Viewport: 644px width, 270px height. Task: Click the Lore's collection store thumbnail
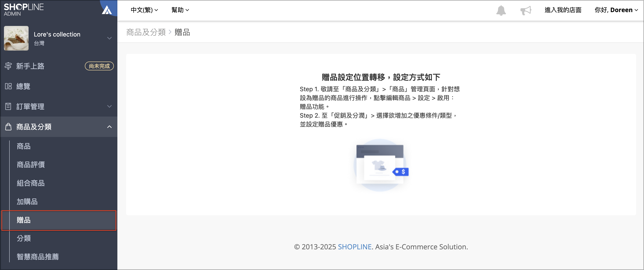tap(16, 38)
